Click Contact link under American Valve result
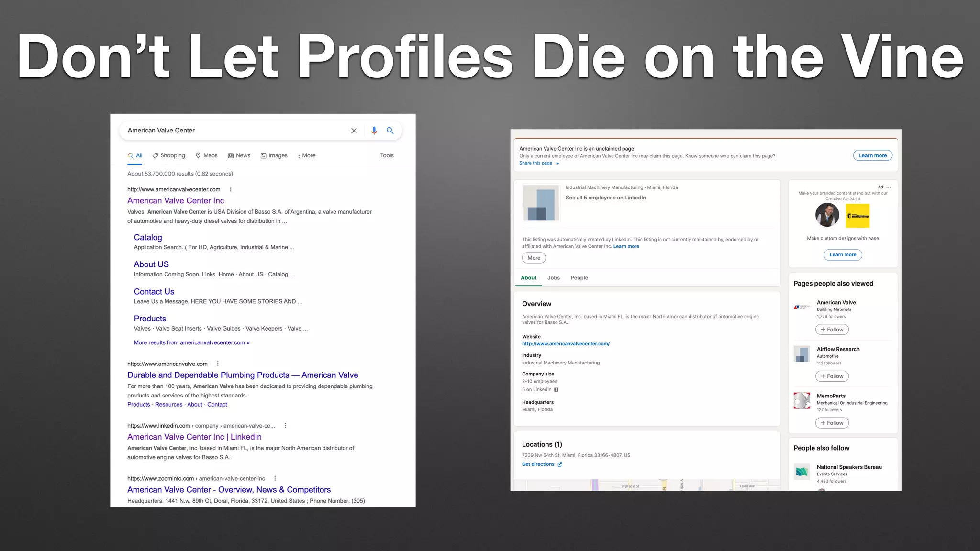Screen dimensions: 980x551 (x=217, y=405)
